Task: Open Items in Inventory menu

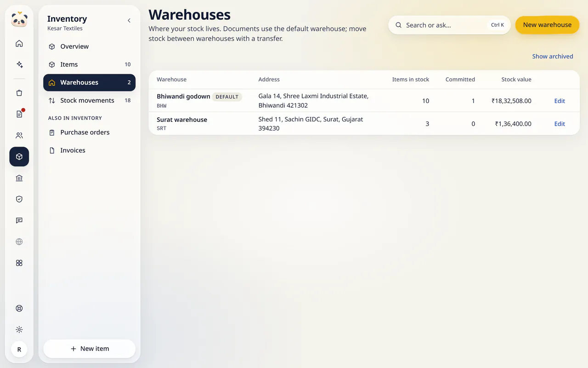Action: (x=89, y=64)
